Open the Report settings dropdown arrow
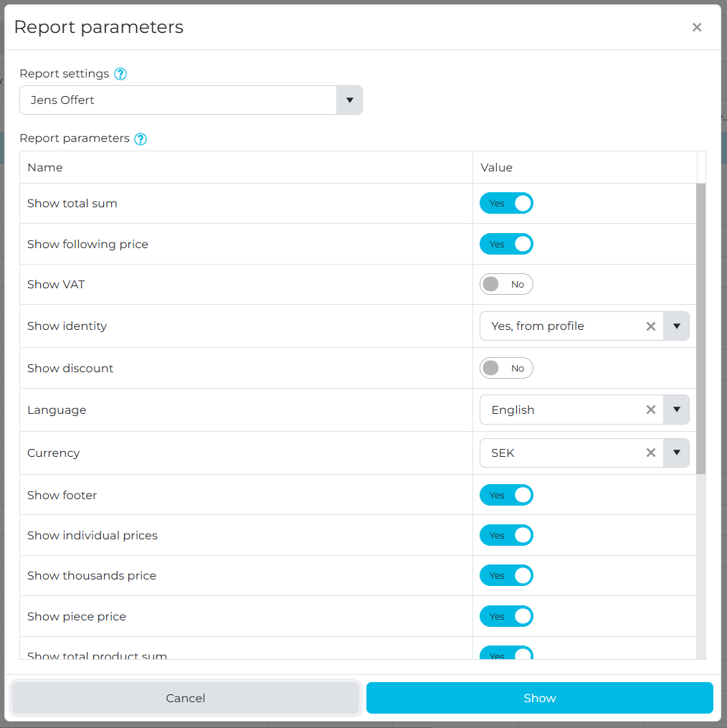This screenshot has width=727, height=728. pos(349,100)
